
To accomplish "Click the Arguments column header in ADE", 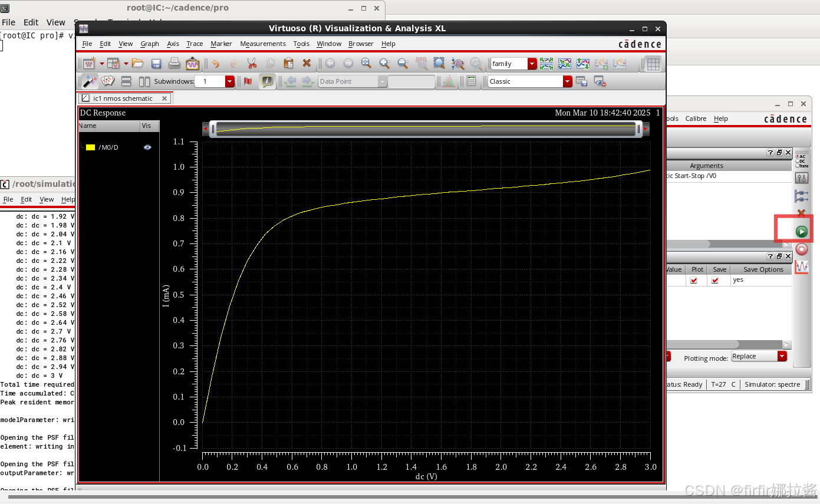I will click(x=706, y=166).
